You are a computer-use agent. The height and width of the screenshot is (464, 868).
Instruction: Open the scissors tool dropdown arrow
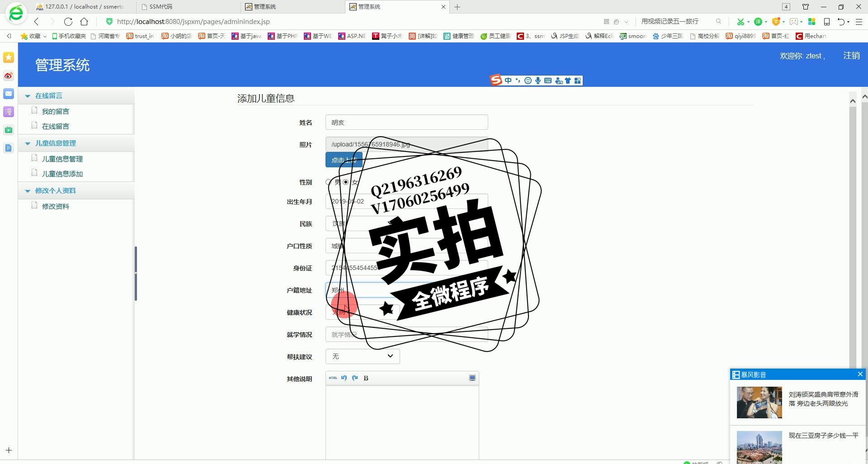(748, 22)
